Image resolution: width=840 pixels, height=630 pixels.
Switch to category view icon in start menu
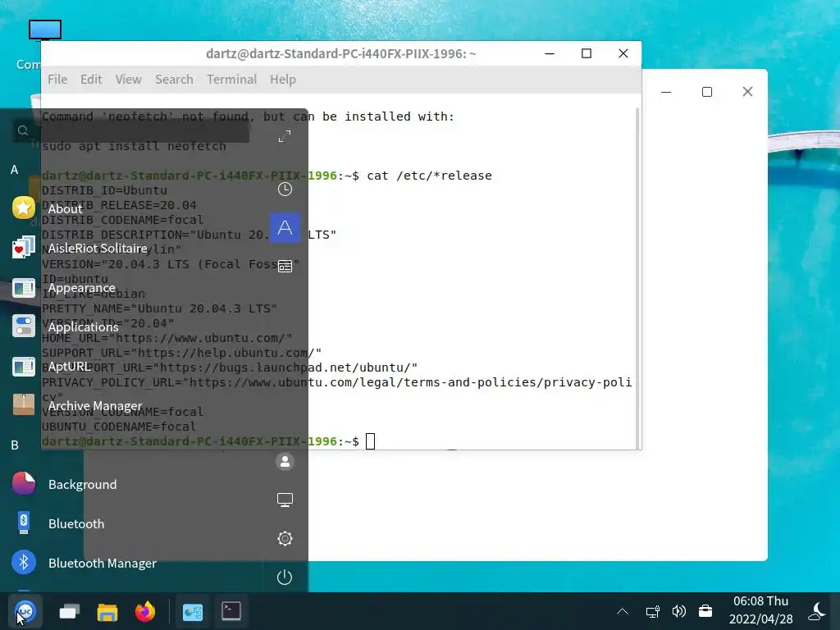(x=285, y=267)
